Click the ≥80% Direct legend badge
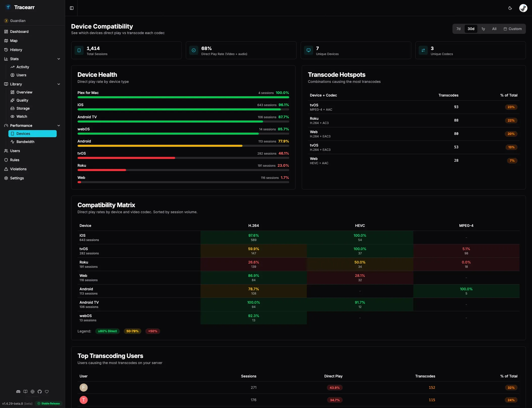The height and width of the screenshot is (408, 532). coord(107,331)
